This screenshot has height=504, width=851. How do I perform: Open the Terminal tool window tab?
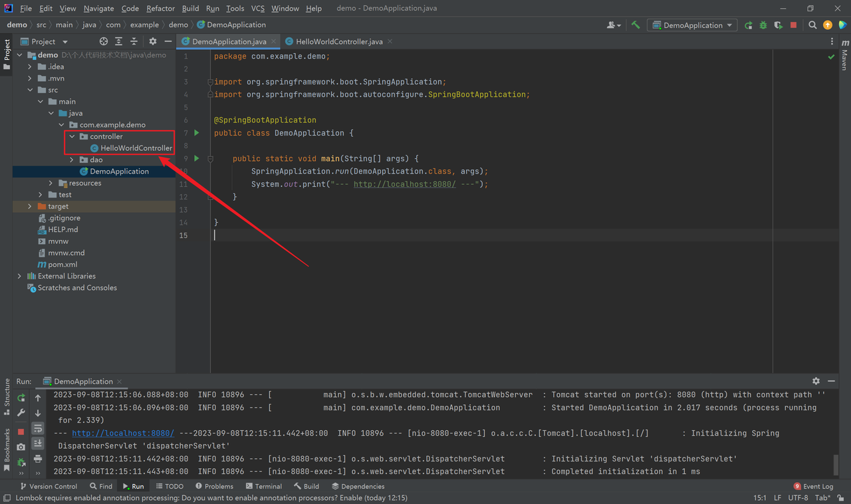pyautogui.click(x=263, y=486)
